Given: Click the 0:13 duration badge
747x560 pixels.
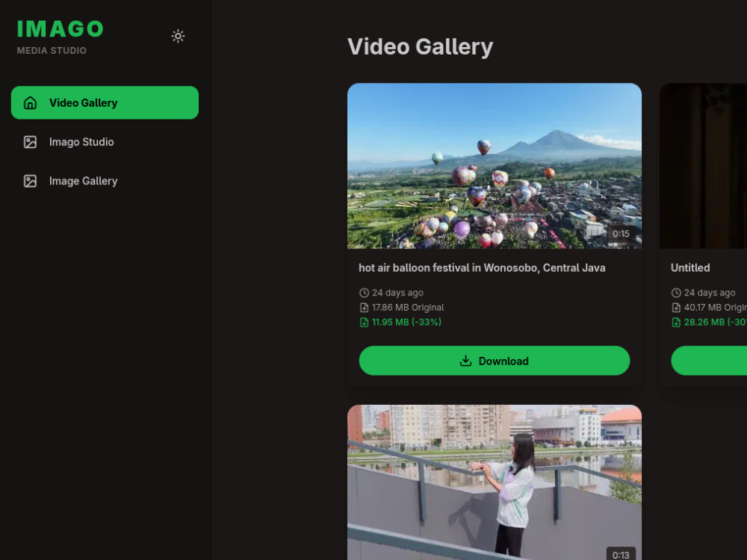Looking at the screenshot, I should click(x=621, y=555).
